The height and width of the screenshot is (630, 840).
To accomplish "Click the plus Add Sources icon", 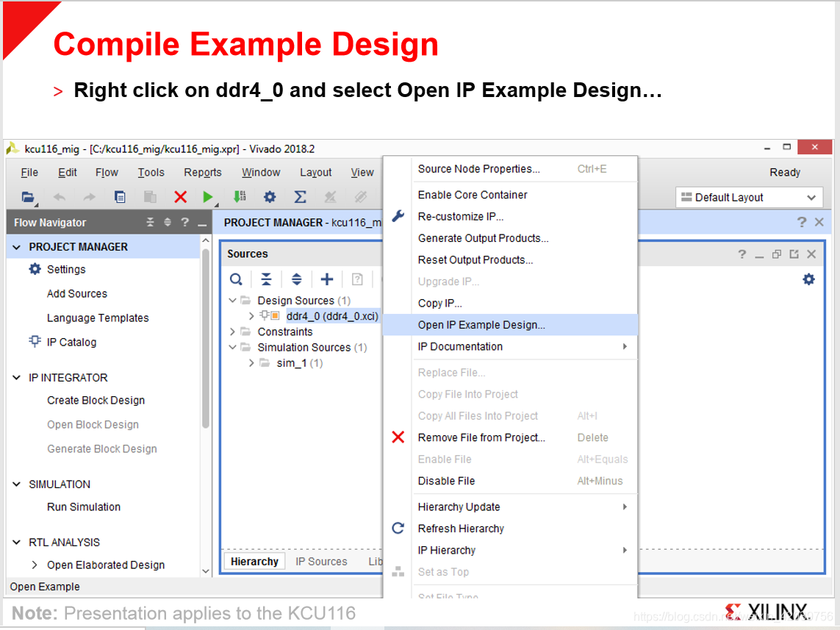I will tap(327, 279).
